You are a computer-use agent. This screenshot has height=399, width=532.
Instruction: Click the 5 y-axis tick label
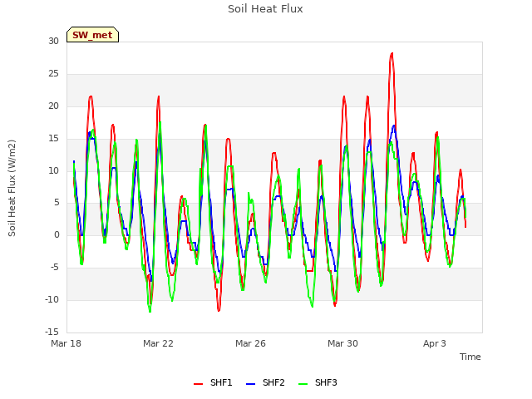pyautogui.click(x=57, y=203)
